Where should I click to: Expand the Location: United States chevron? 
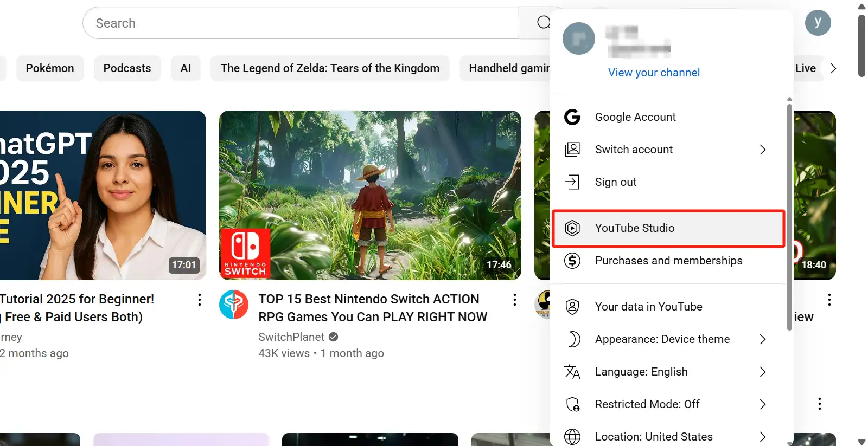point(763,437)
